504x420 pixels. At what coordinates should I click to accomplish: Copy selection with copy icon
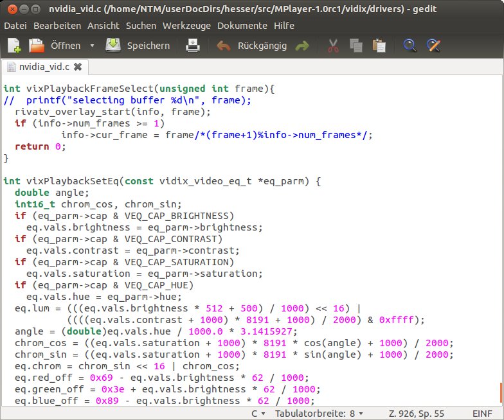(x=356, y=45)
